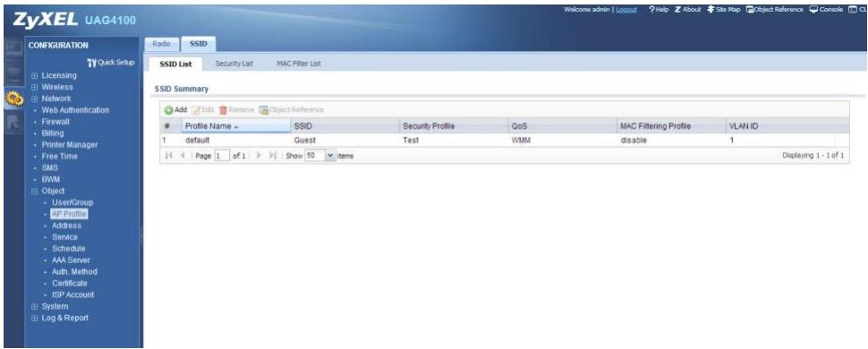Click the Remove trash button
This screenshot has width=868, height=349.
pyautogui.click(x=236, y=110)
